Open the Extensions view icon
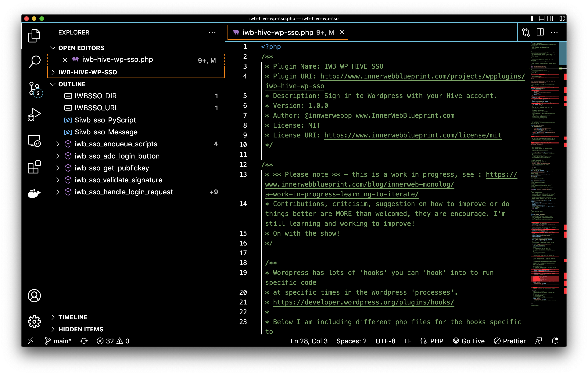The height and width of the screenshot is (375, 588). tap(34, 167)
